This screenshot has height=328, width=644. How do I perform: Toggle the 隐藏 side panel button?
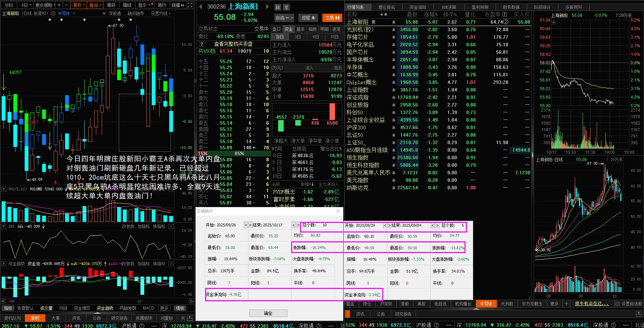click(x=178, y=5)
